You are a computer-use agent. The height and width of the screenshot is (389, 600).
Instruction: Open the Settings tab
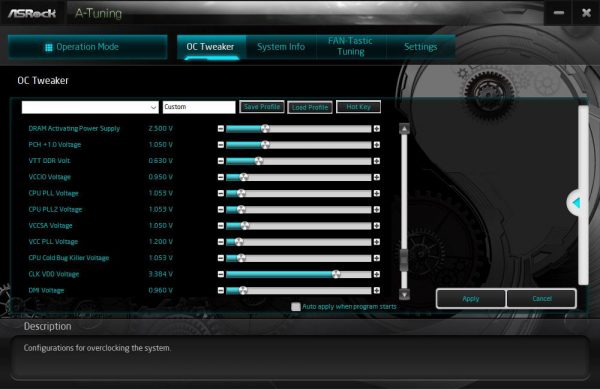click(421, 47)
